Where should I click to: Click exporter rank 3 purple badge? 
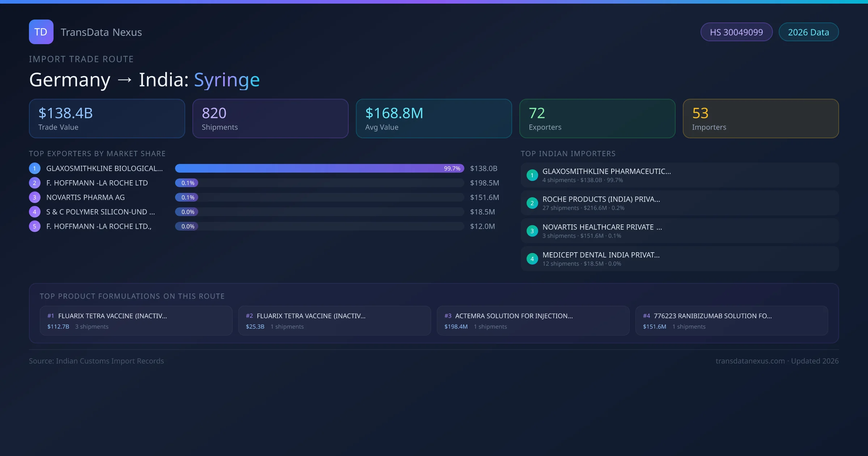[34, 197]
